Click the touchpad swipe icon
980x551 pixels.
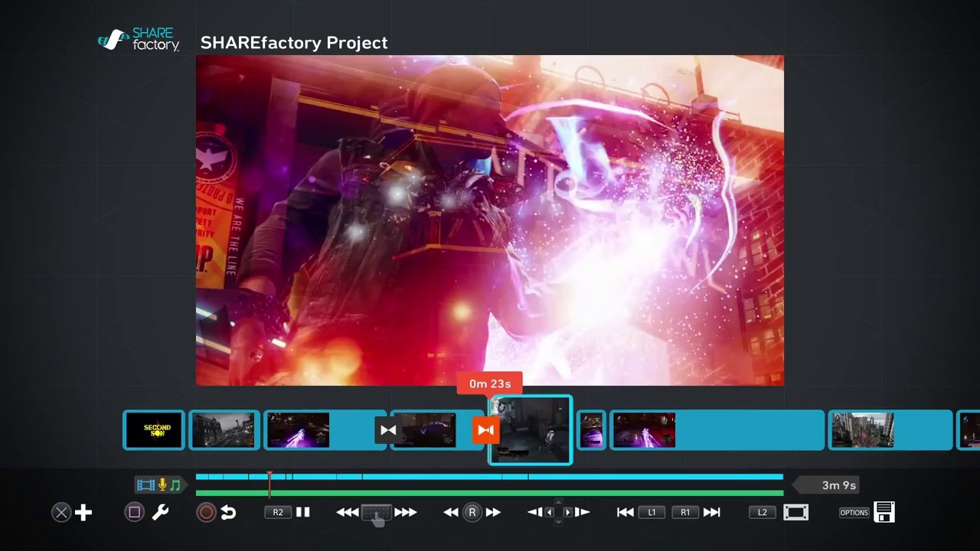(x=376, y=514)
